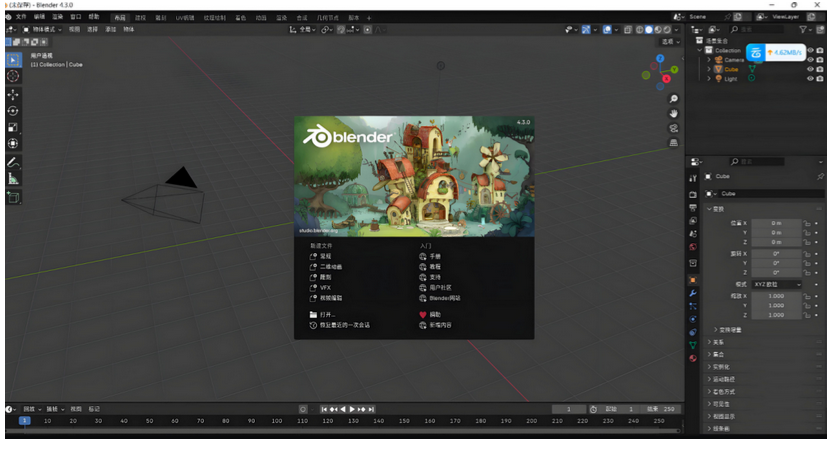Click the viewport zoom magnifier icon
Screen dimensions: 835x466
[x=674, y=99]
